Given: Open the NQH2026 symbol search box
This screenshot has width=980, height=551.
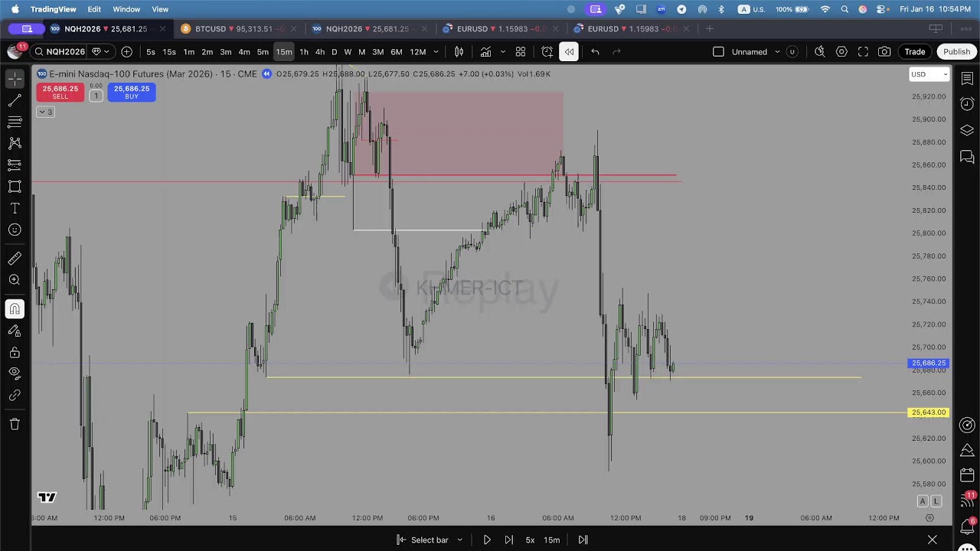Looking at the screenshot, I should [x=60, y=52].
